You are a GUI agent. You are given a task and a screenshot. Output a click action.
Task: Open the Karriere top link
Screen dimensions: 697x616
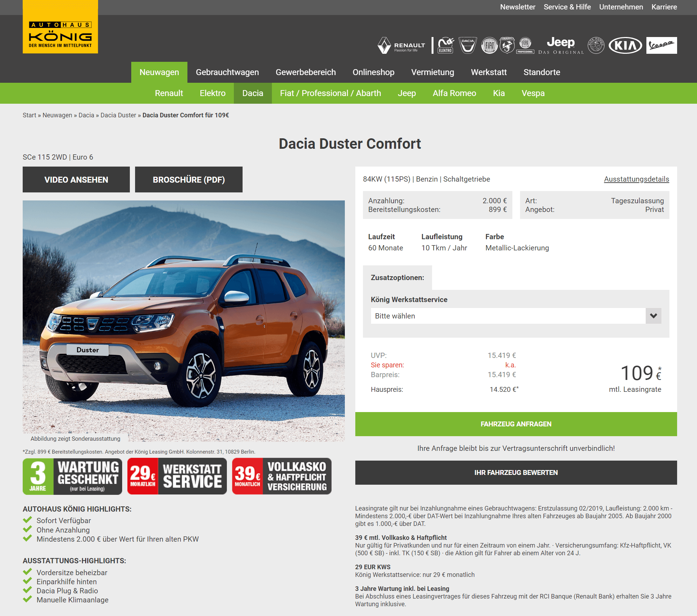[x=664, y=7]
